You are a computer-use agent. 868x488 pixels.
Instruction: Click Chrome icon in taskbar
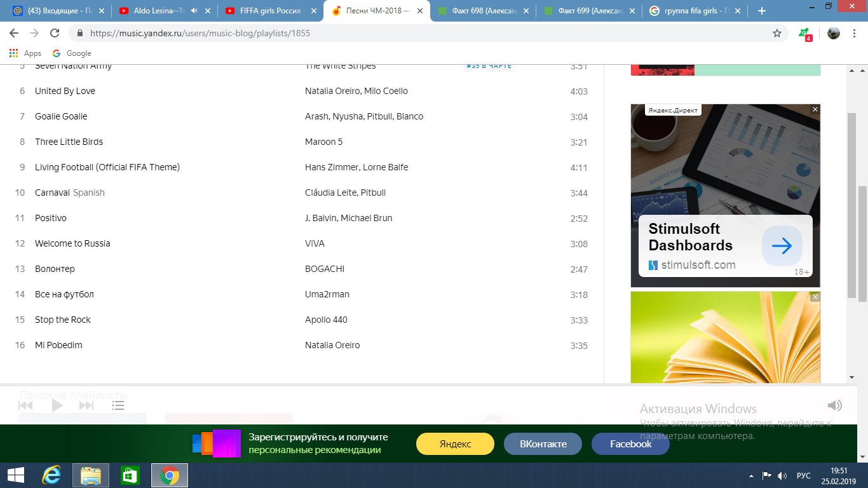click(x=170, y=475)
